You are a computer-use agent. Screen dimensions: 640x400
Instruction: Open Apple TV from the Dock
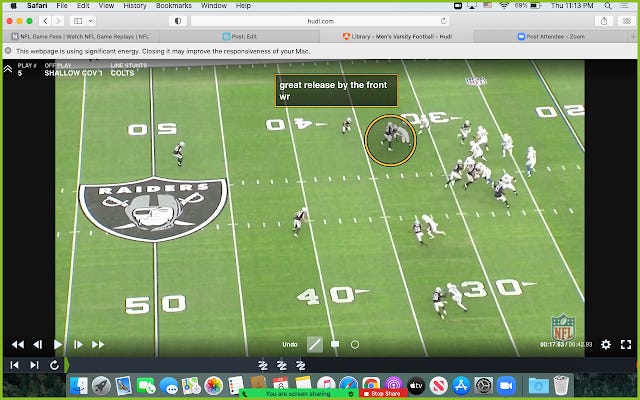pyautogui.click(x=416, y=386)
